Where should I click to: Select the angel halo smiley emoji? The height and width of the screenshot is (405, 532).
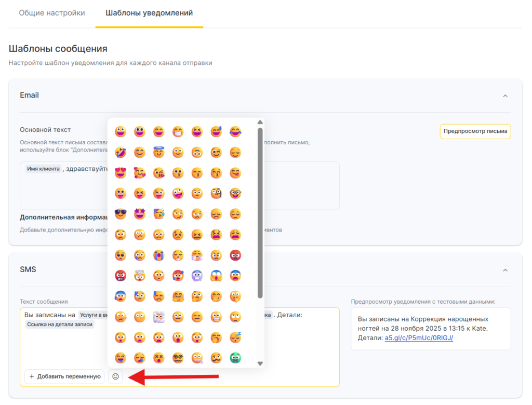tap(159, 153)
